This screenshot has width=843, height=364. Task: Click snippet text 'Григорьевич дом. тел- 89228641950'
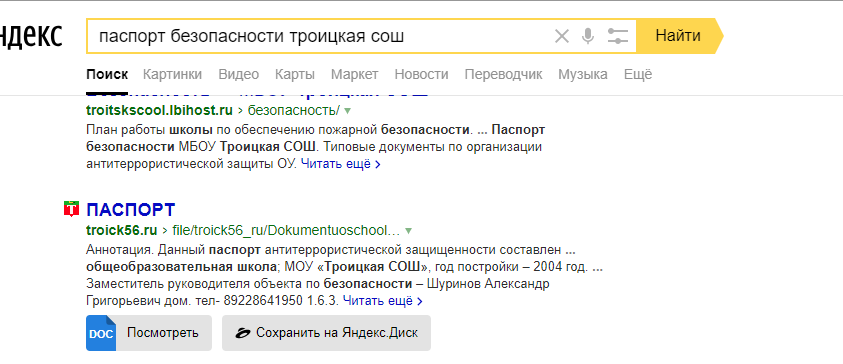194,301
